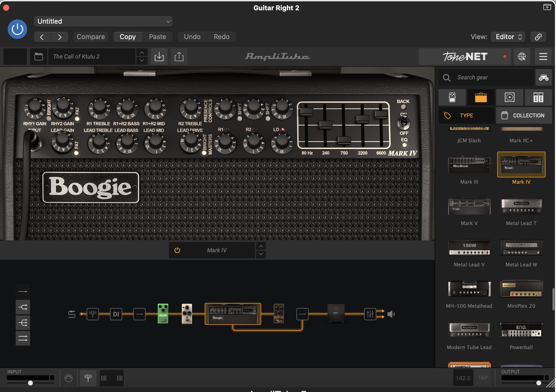This screenshot has height=392, width=556.
Task: Open the Untitled preset dropdown
Action: [103, 21]
